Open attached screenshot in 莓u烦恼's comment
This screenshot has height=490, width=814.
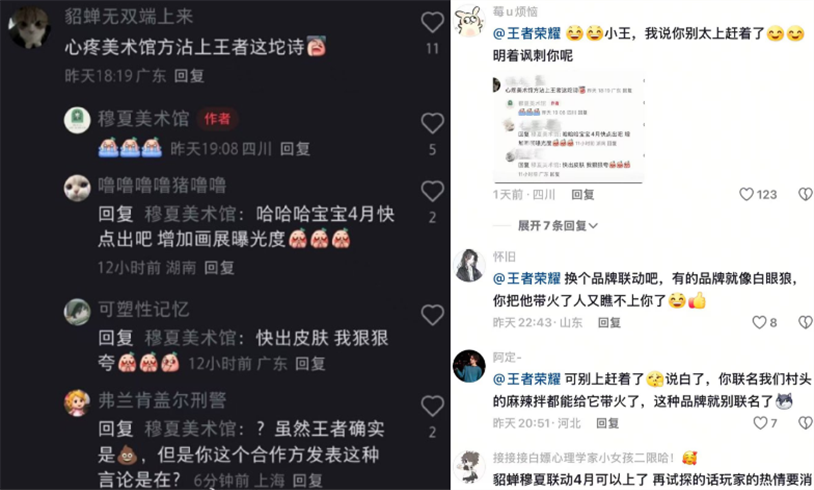tap(568, 128)
